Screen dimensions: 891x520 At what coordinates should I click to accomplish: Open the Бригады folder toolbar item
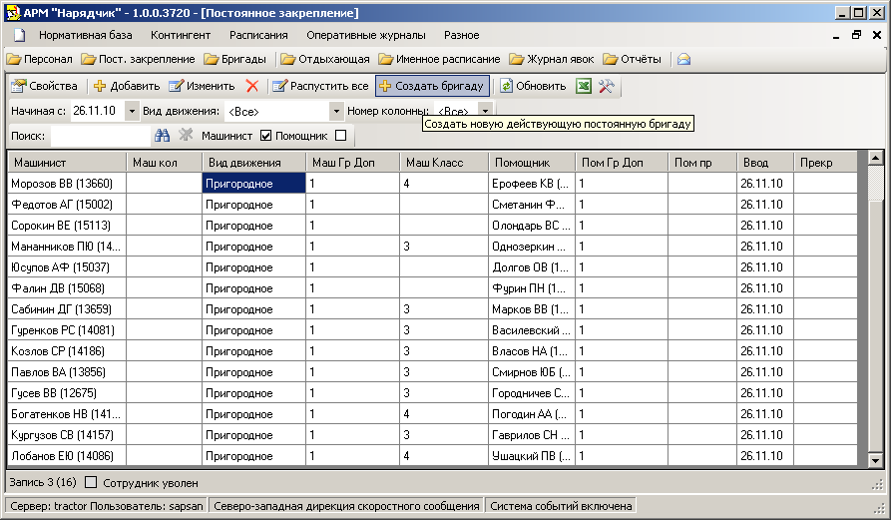[235, 59]
